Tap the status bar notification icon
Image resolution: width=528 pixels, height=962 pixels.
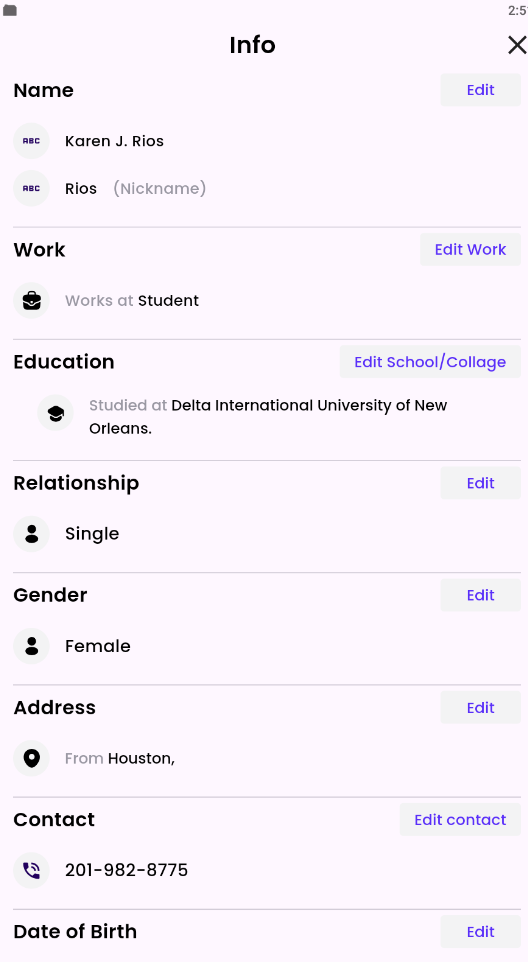tap(10, 10)
